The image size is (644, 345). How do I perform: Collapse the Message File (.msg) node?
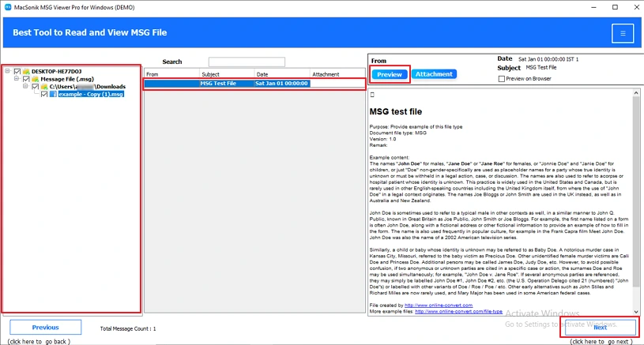click(x=17, y=78)
